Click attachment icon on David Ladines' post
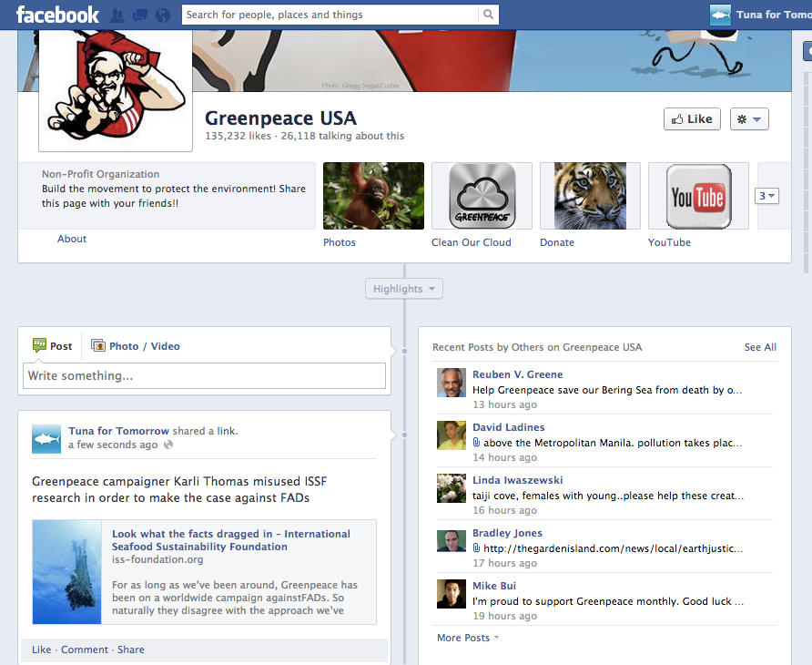Screen dimensions: 812x665 476,442
